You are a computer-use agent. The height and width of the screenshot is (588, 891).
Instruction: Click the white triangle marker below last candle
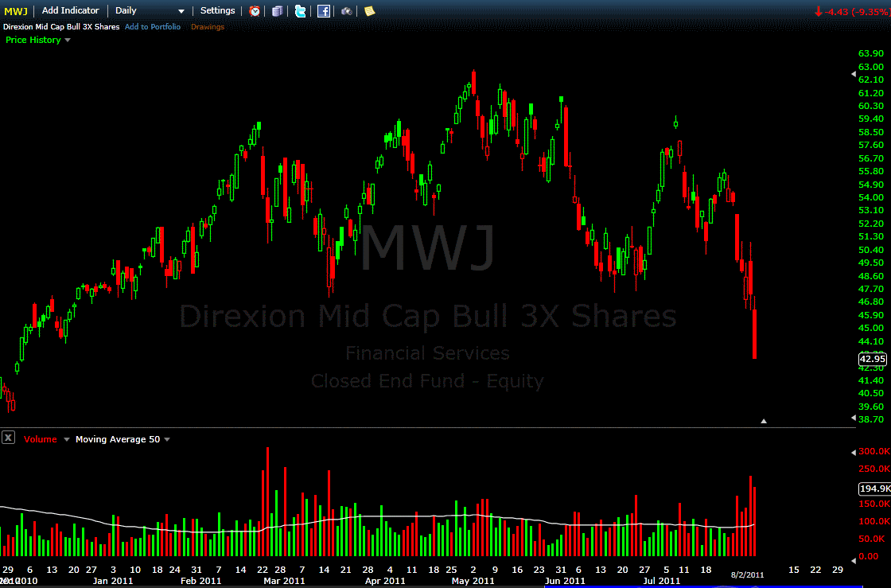(x=764, y=421)
